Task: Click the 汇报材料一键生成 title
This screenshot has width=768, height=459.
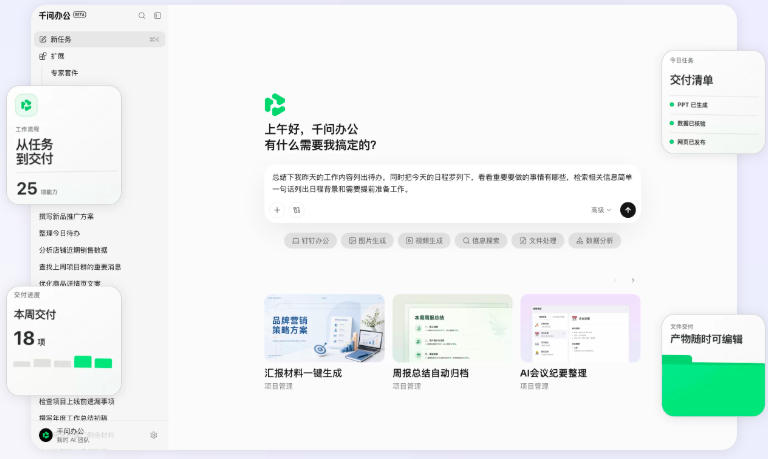Action: pyautogui.click(x=303, y=373)
